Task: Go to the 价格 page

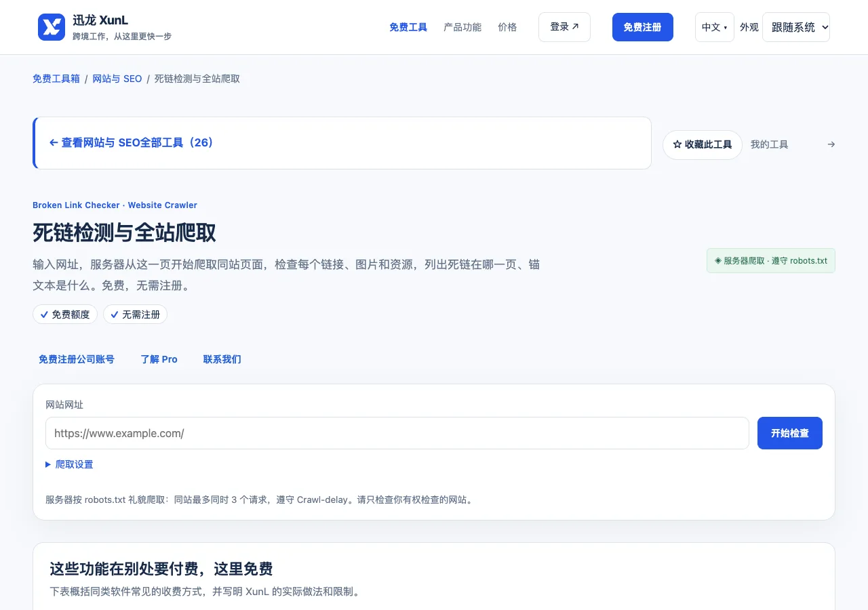Action: pyautogui.click(x=507, y=27)
